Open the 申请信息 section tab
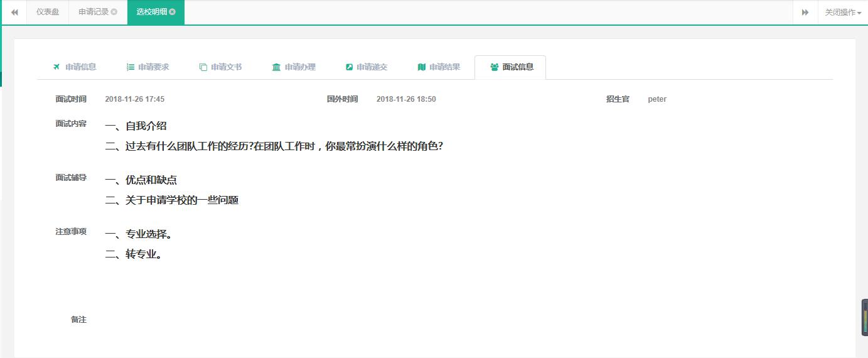This screenshot has width=868, height=358. point(74,67)
